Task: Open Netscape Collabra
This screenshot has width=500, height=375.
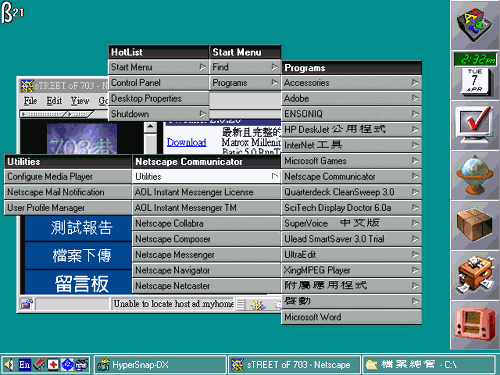Action: pos(206,223)
